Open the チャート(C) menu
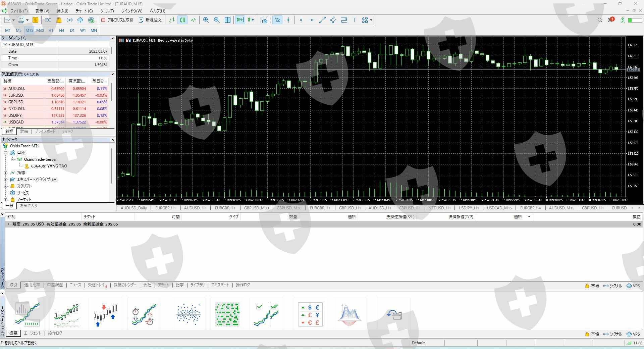 coord(84,11)
